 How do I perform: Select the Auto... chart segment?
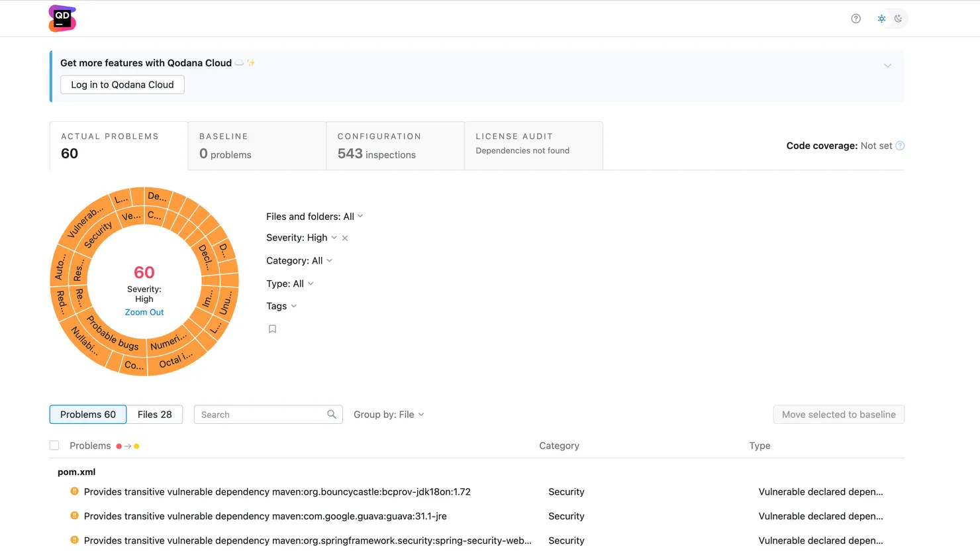point(60,266)
